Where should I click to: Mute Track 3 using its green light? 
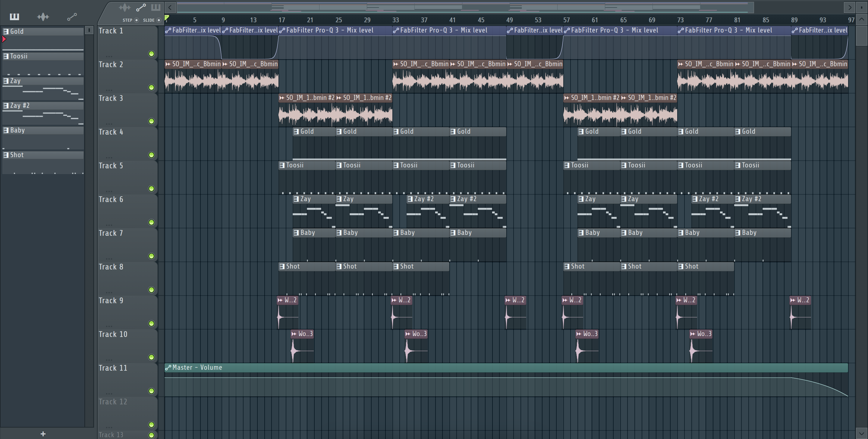[x=151, y=121]
